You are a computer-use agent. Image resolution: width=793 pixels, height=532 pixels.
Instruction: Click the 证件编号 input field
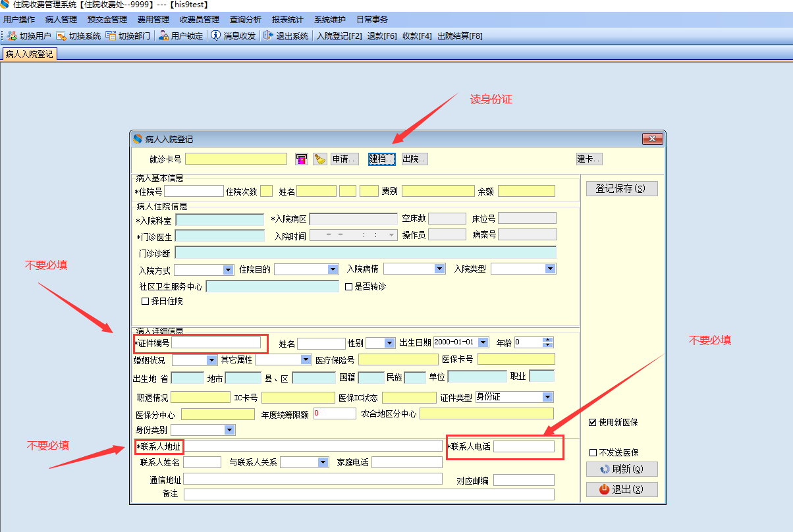pos(217,342)
